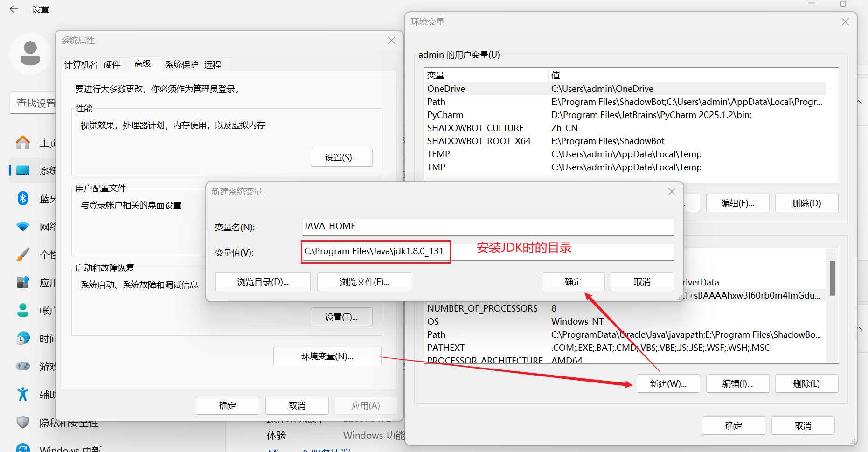
Task: Click the 环境变量(N) button
Action: (x=327, y=355)
